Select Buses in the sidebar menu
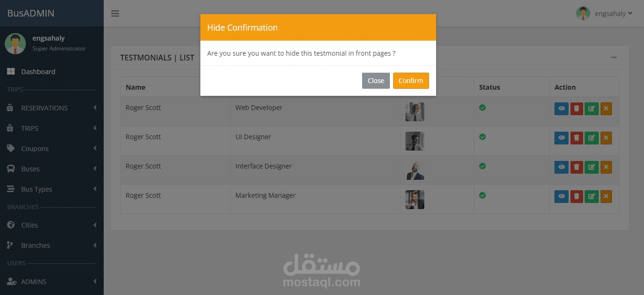The height and width of the screenshot is (295, 644). (30, 169)
